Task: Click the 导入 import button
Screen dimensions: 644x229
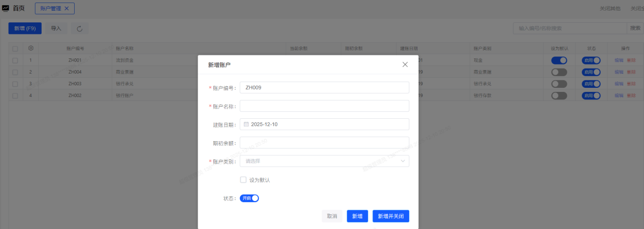Action: click(x=56, y=28)
